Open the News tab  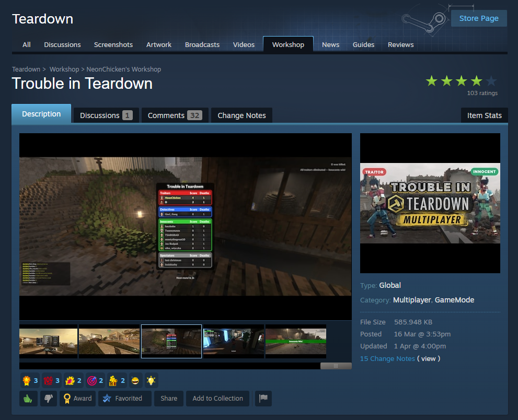click(x=331, y=44)
